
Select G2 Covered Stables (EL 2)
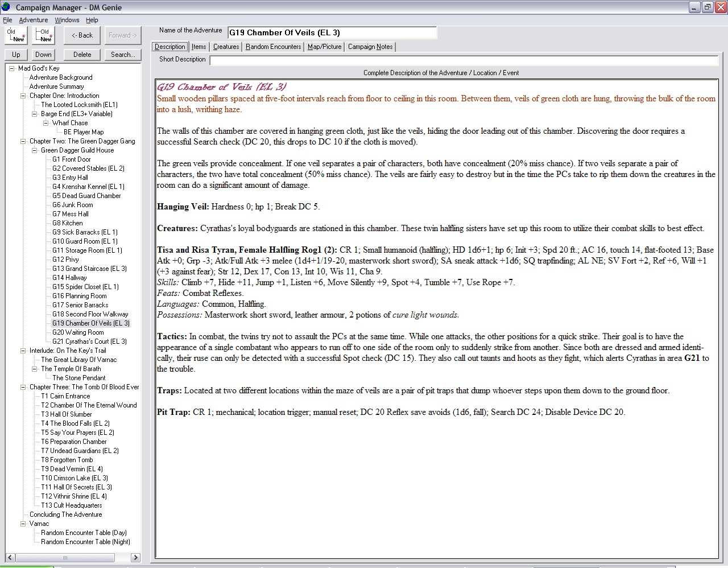tap(88, 168)
